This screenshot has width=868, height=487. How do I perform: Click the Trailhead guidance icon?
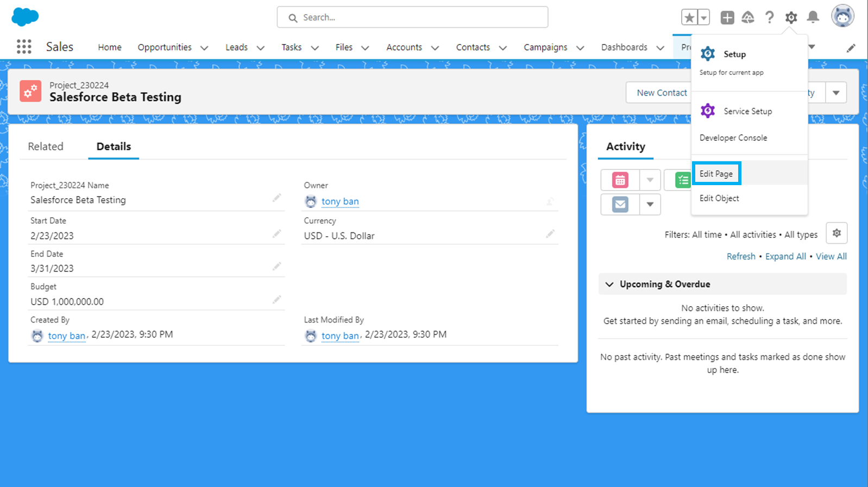click(x=748, y=17)
